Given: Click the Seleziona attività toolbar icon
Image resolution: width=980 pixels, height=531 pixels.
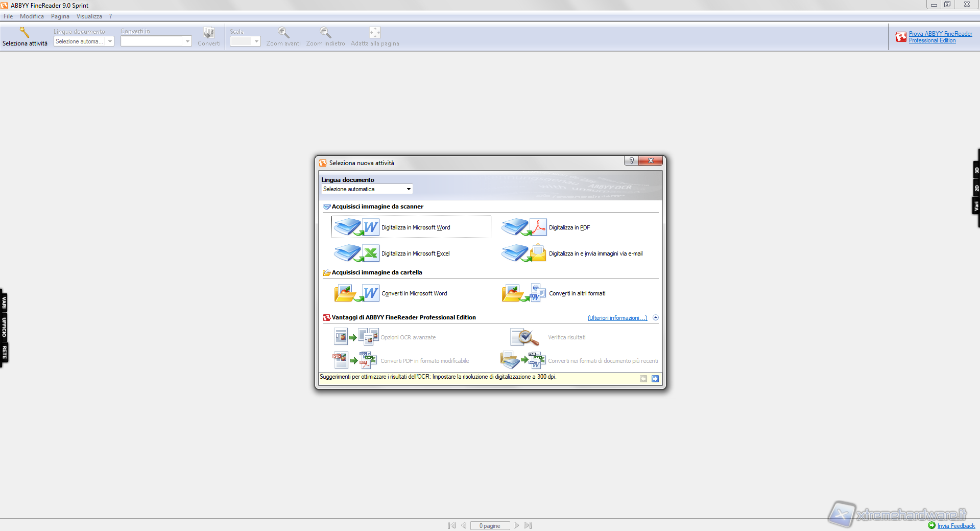Looking at the screenshot, I should pyautogui.click(x=25, y=33).
